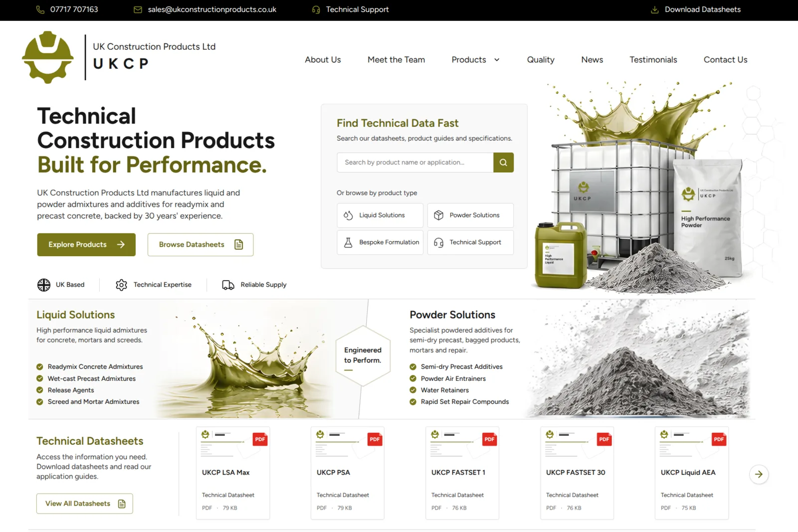
Task: Open the UKCP FASTSET 30 datasheet card
Action: pos(577,473)
